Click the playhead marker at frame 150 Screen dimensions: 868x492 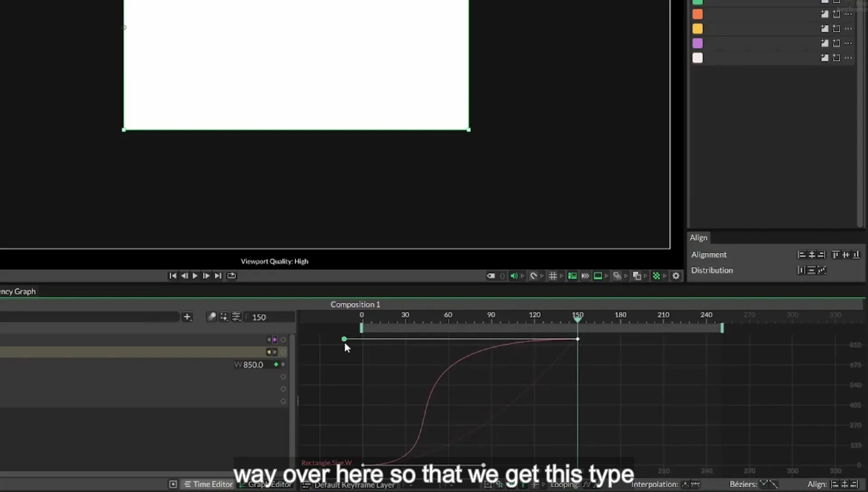pos(578,320)
